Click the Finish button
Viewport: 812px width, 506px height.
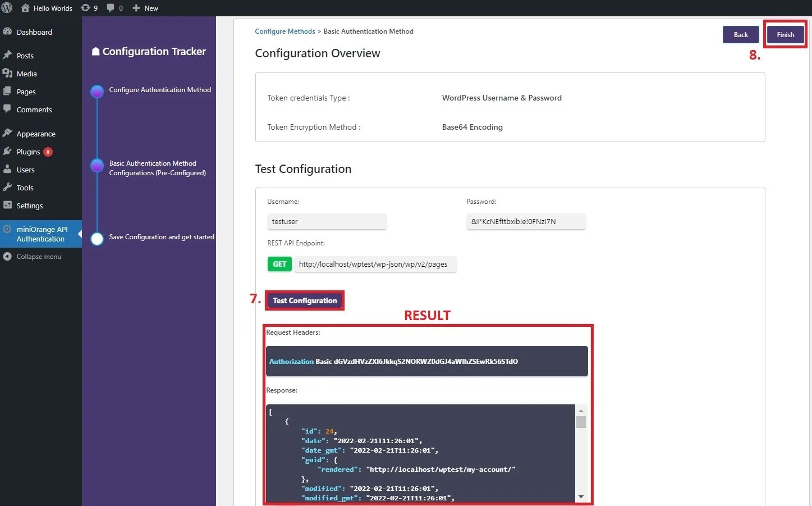click(785, 34)
